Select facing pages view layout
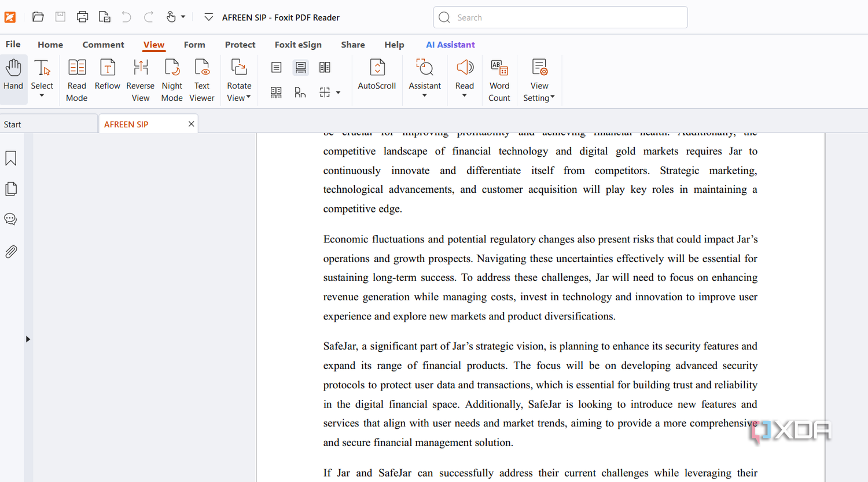Image resolution: width=868 pixels, height=482 pixels. 325,68
